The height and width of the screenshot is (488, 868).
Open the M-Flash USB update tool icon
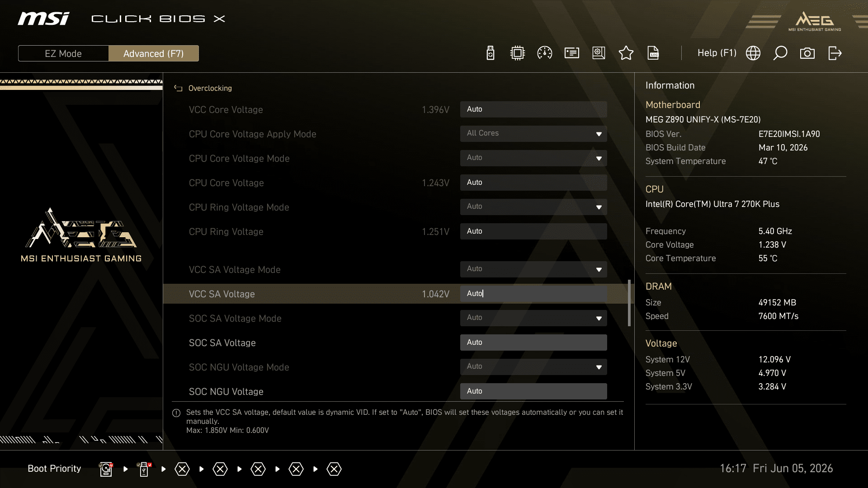(491, 53)
